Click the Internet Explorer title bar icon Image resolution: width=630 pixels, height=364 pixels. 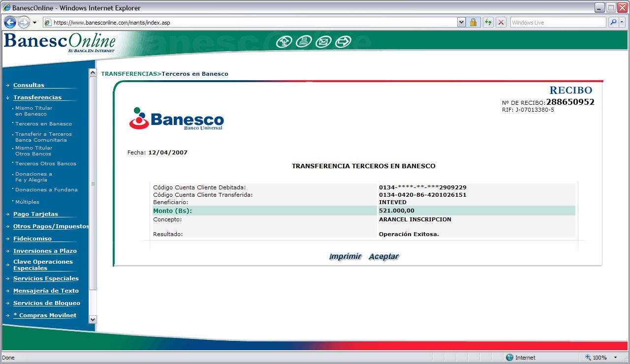[x=7, y=8]
